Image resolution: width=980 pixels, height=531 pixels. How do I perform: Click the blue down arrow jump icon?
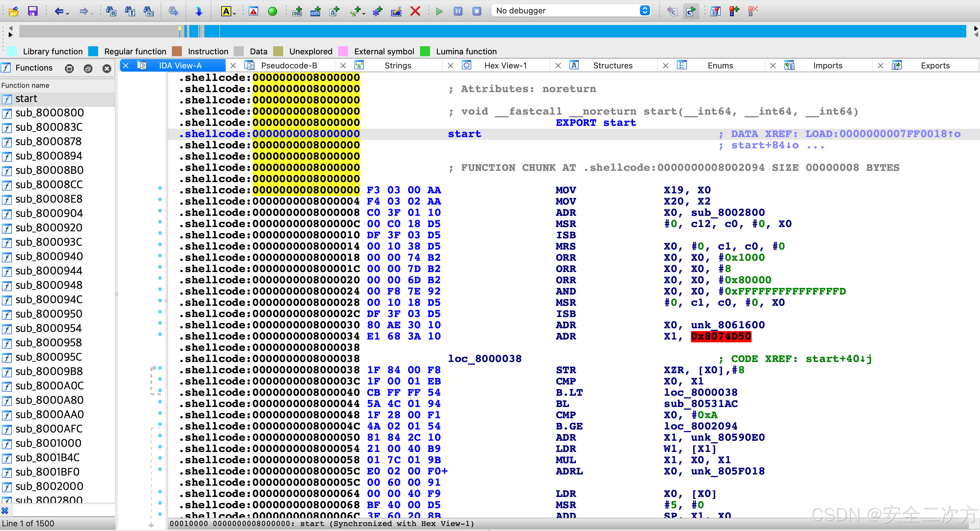198,11
